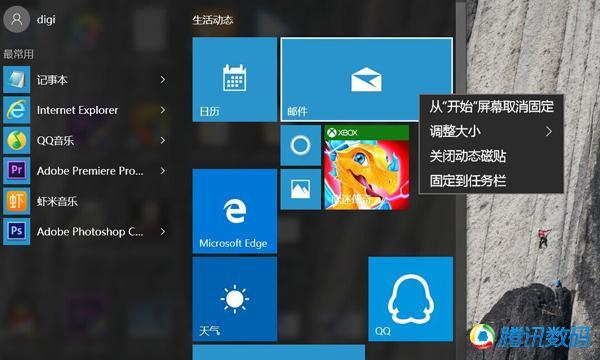Screen dimensions: 600x360
Task: Open the Weather tile (天气)
Action: (235, 299)
